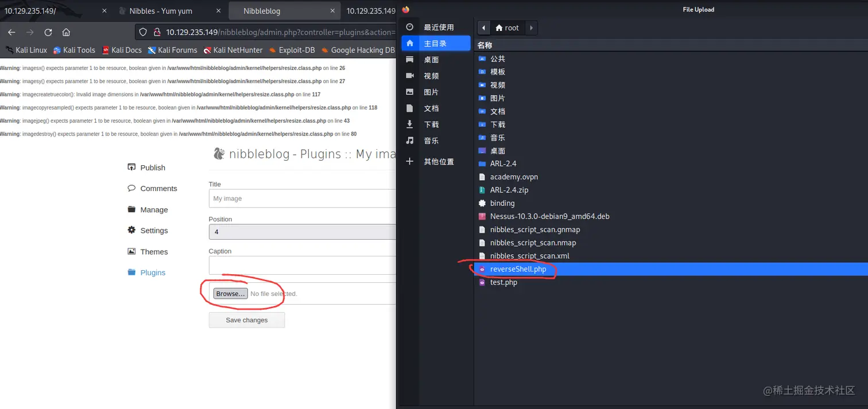Click the browser Forward arrow icon
The width and height of the screenshot is (868, 409).
[30, 32]
